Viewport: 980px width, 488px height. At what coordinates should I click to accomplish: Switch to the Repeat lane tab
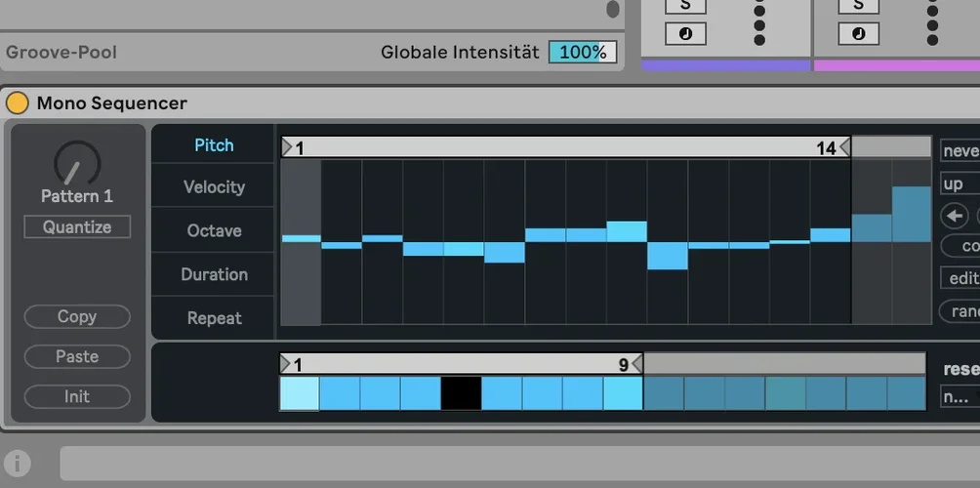[x=213, y=317]
